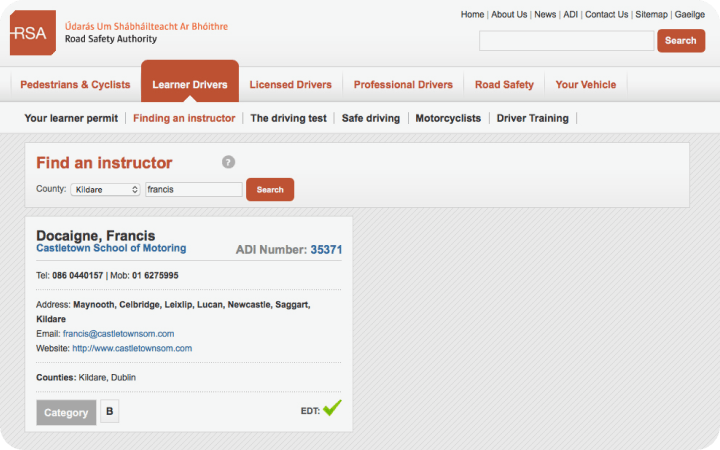Click the Home link in header

472,14
